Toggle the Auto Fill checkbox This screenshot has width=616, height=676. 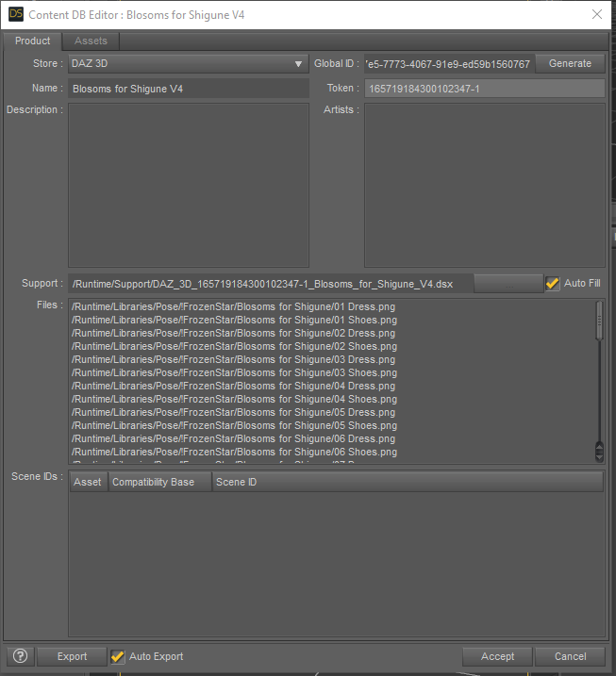click(x=553, y=283)
